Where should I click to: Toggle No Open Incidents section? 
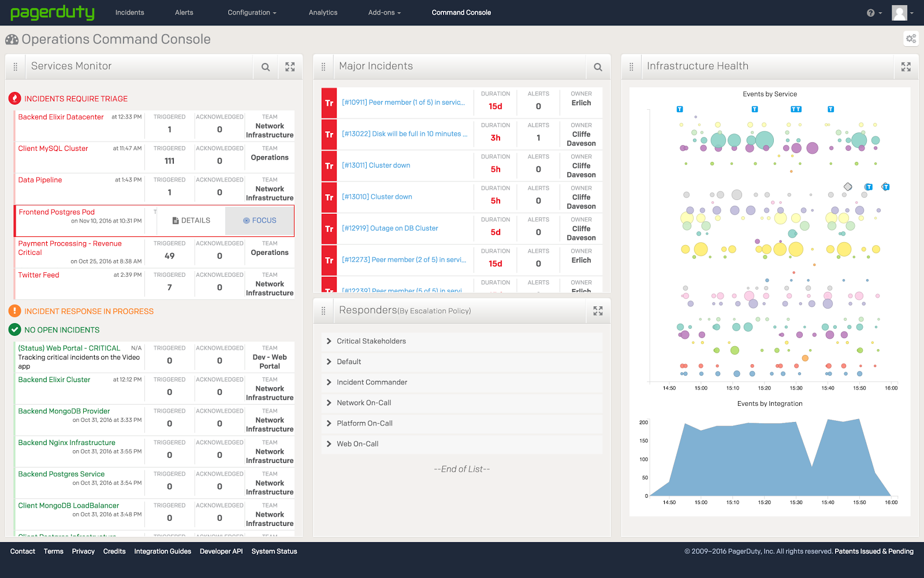tap(62, 330)
